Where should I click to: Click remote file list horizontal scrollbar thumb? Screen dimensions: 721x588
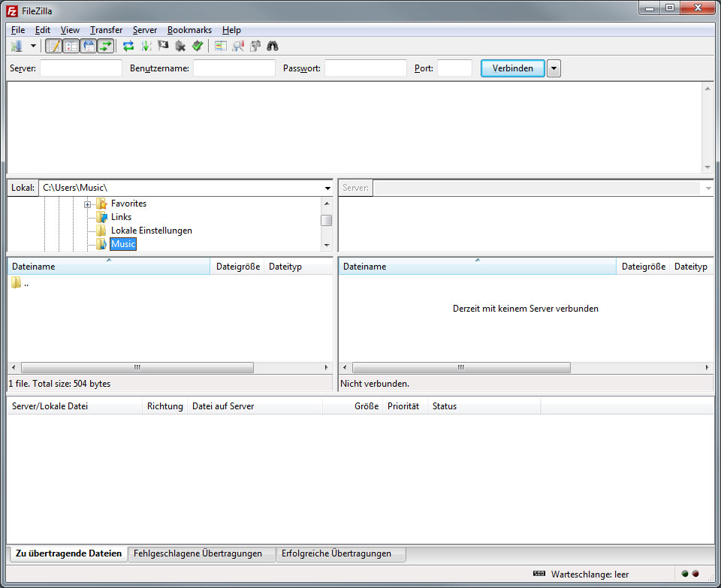coord(461,367)
